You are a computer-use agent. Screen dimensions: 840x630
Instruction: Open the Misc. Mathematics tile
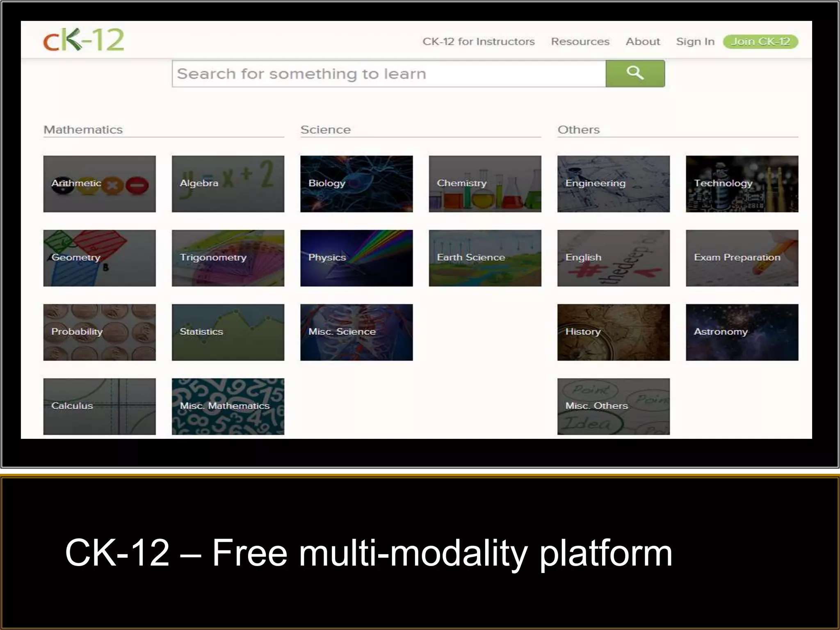point(228,406)
